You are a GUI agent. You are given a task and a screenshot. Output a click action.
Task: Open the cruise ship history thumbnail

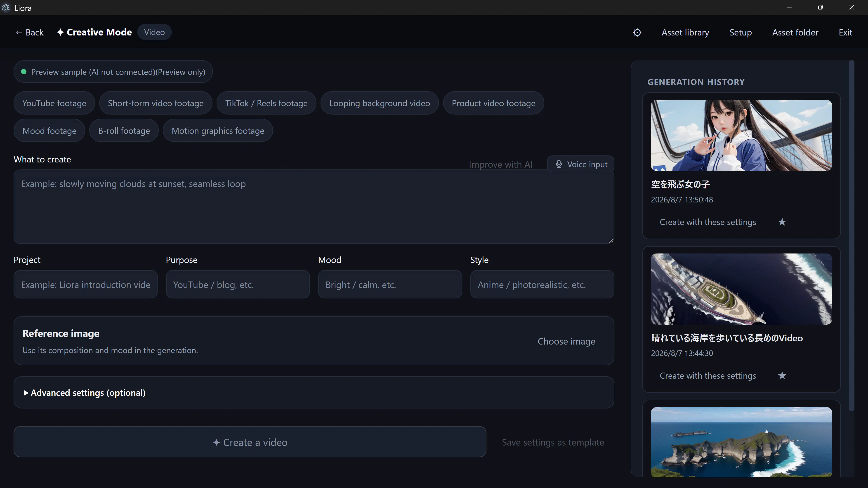click(x=741, y=289)
